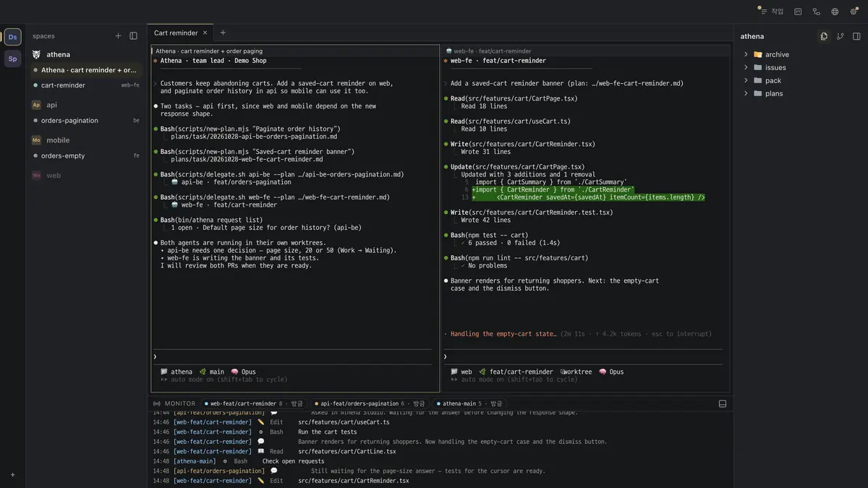Select the web-feat/cart-reminder monitor tab
The image size is (868, 488).
(x=254, y=403)
